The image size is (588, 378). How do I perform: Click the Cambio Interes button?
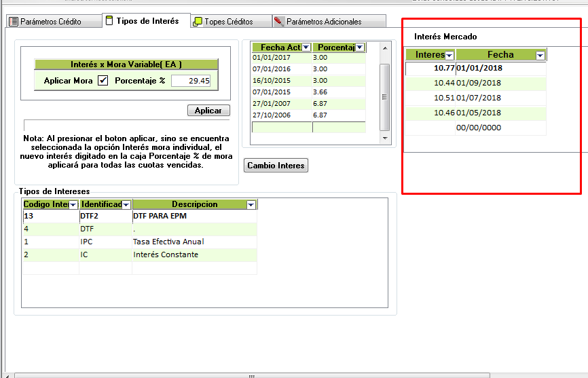(x=276, y=166)
